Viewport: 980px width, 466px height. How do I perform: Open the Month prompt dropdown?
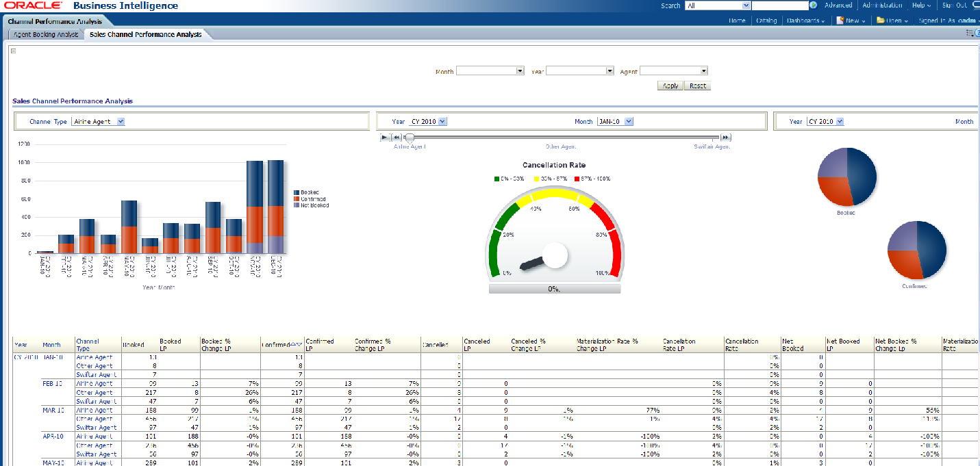tap(520, 71)
